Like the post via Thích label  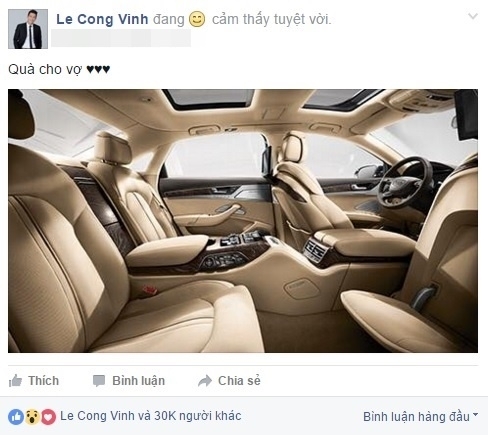tap(44, 381)
